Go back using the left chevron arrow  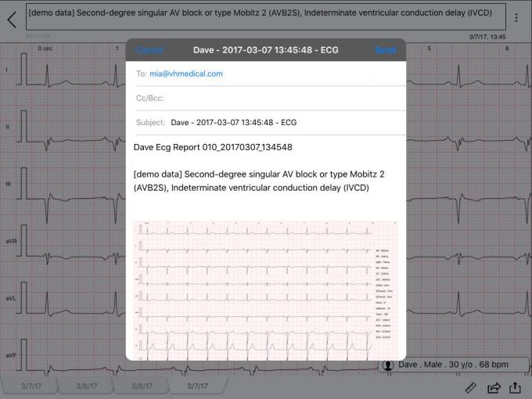pyautogui.click(x=13, y=20)
